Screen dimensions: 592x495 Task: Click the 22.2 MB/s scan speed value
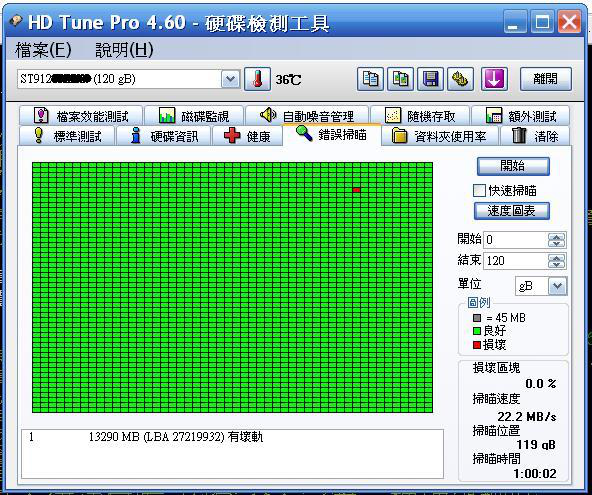(527, 416)
